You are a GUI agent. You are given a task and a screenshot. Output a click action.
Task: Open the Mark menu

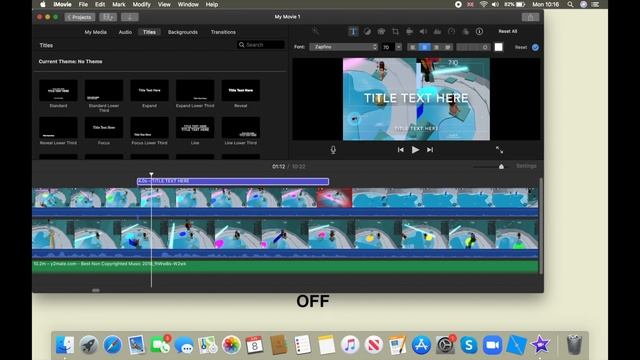pos(119,4)
